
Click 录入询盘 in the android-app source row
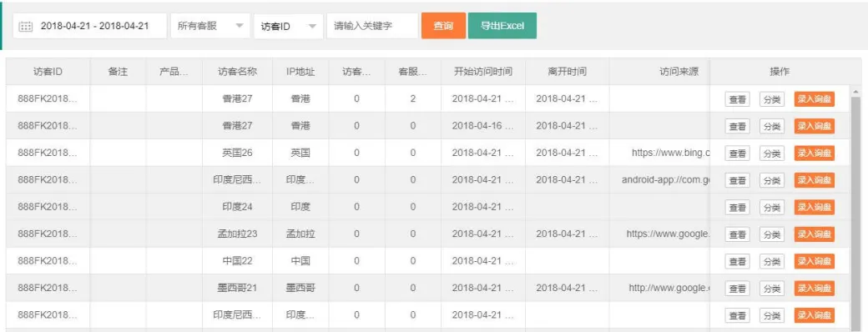(x=815, y=180)
